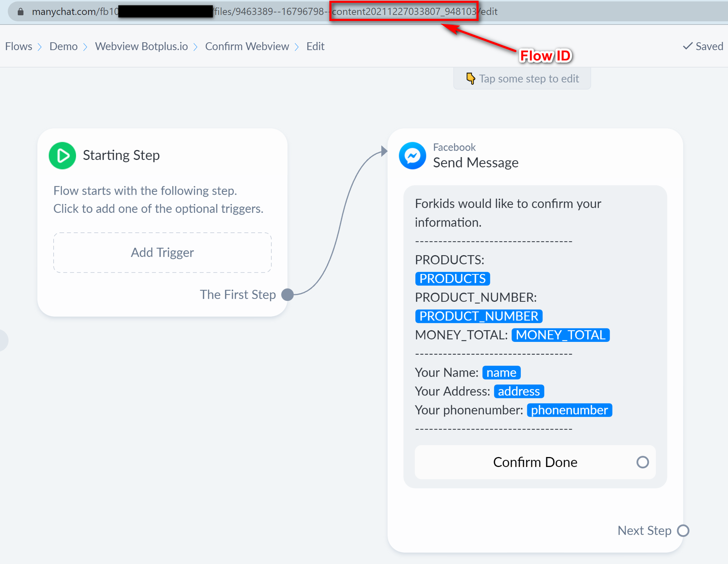Open the Flows breadcrumb
This screenshot has height=564, width=728.
[18, 46]
